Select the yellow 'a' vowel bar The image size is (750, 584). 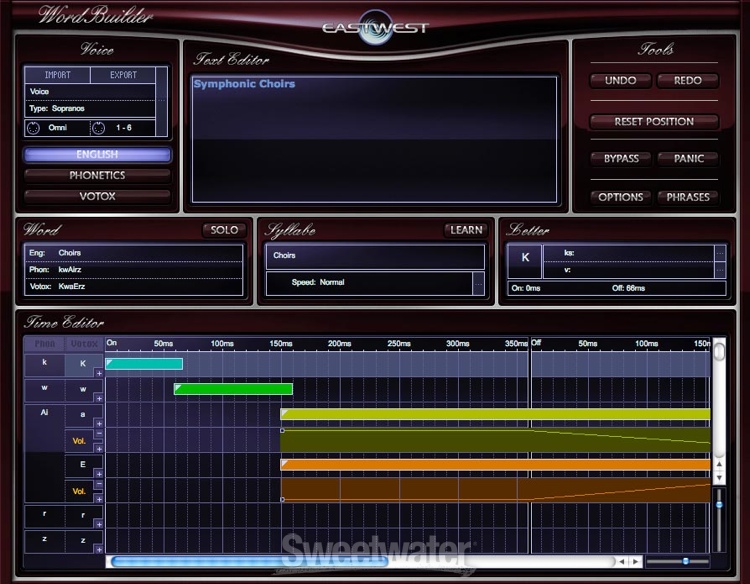tap(496, 414)
